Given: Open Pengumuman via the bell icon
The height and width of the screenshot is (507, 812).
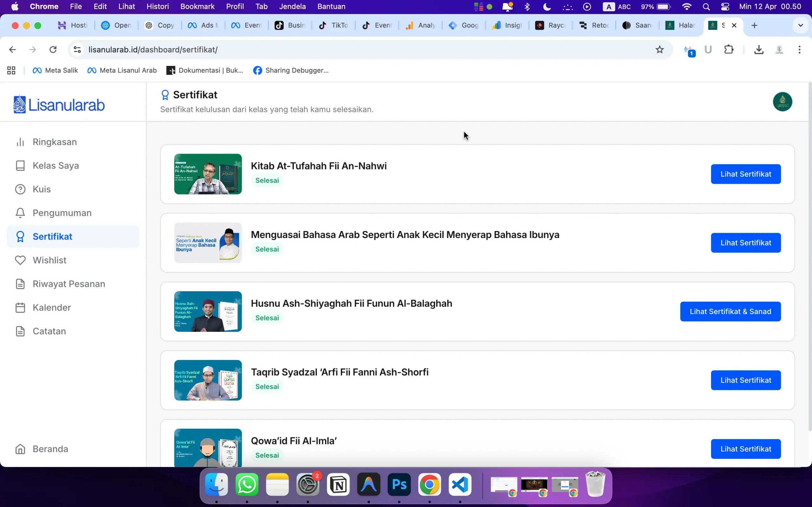Looking at the screenshot, I should (20, 213).
